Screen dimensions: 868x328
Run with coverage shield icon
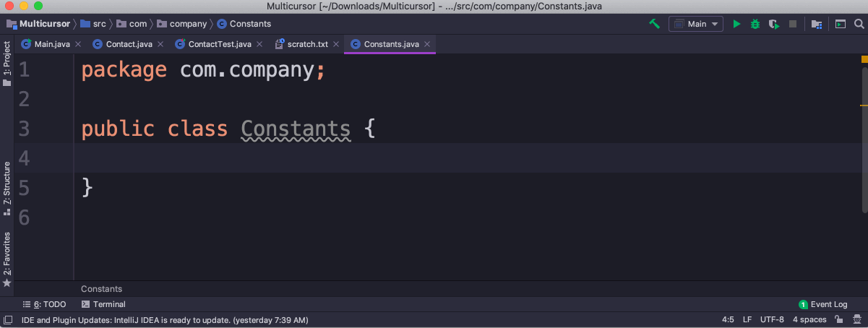point(774,24)
